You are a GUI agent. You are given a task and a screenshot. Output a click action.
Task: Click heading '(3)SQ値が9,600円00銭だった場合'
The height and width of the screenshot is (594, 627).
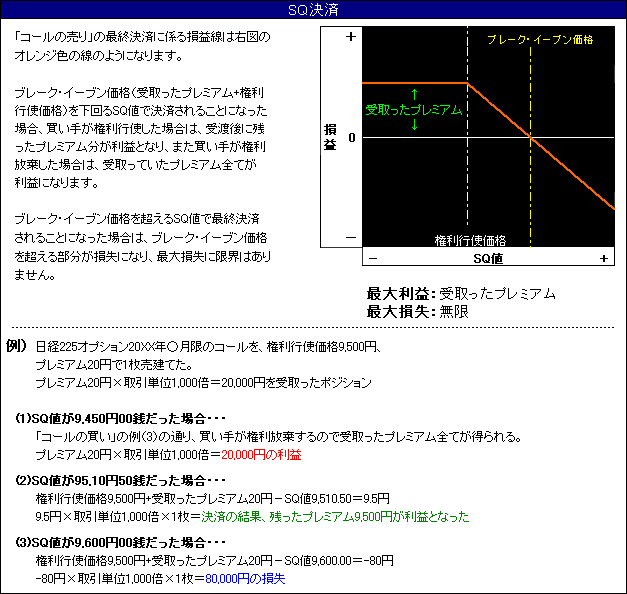120,543
